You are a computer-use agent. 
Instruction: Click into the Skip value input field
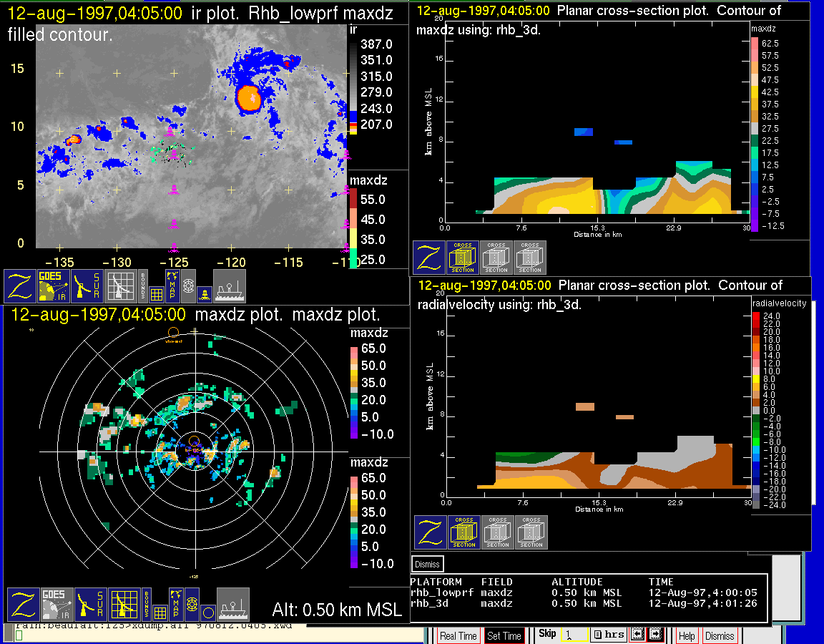574,635
